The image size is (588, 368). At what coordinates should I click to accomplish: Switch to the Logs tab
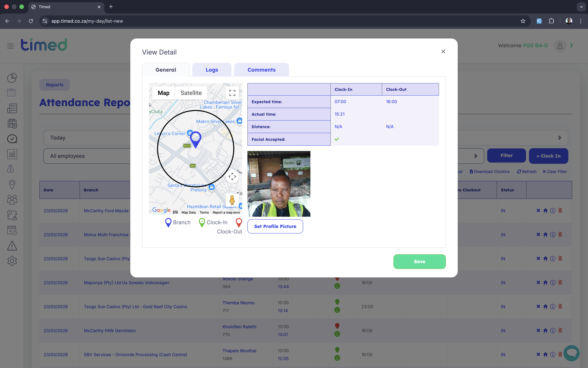(212, 70)
